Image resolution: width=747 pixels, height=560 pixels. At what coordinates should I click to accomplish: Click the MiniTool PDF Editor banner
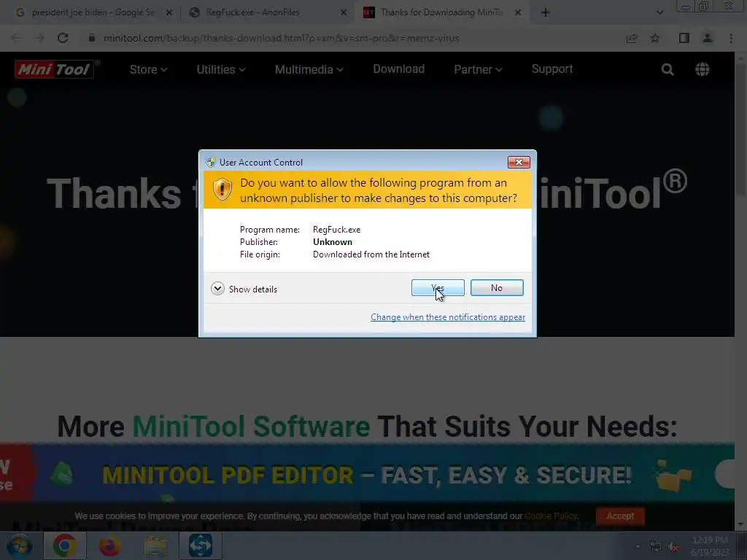click(x=367, y=473)
